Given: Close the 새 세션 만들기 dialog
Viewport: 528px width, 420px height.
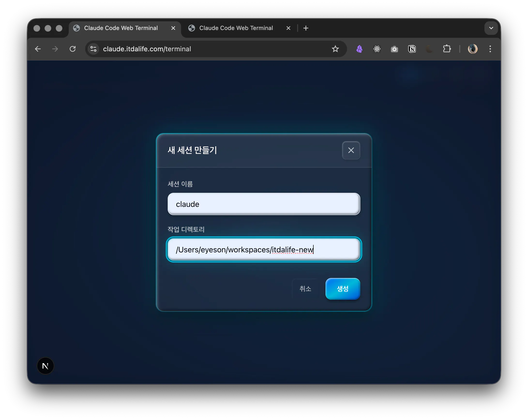Looking at the screenshot, I should pyautogui.click(x=351, y=150).
